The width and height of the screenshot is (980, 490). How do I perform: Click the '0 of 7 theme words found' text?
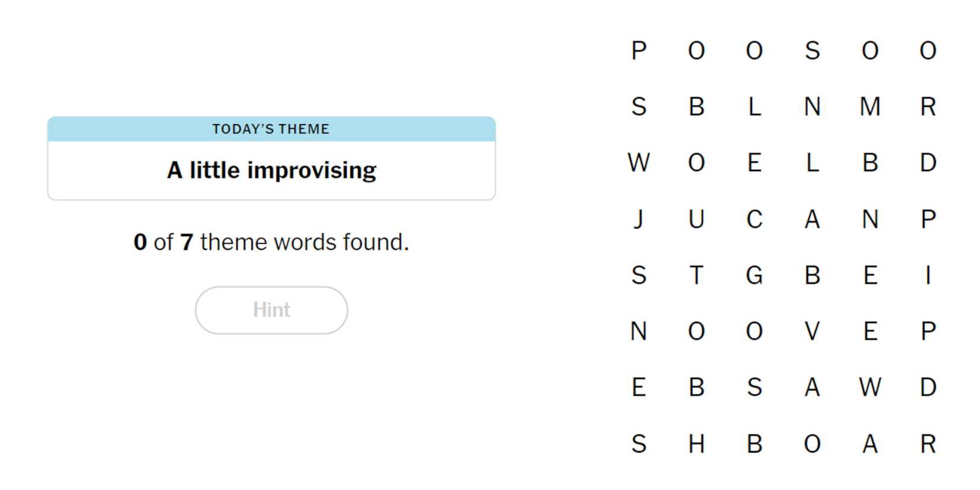(271, 242)
